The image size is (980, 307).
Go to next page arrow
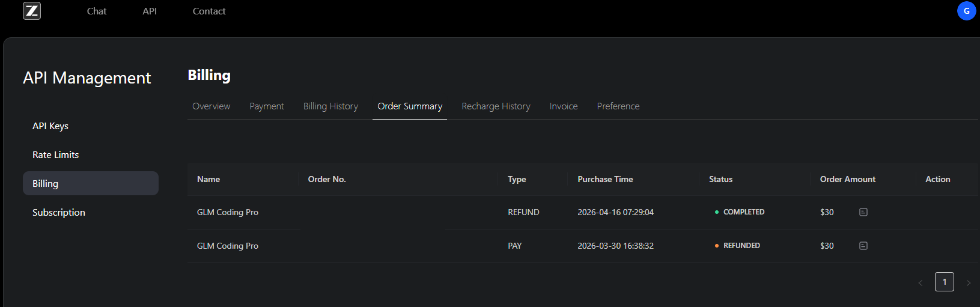(968, 282)
